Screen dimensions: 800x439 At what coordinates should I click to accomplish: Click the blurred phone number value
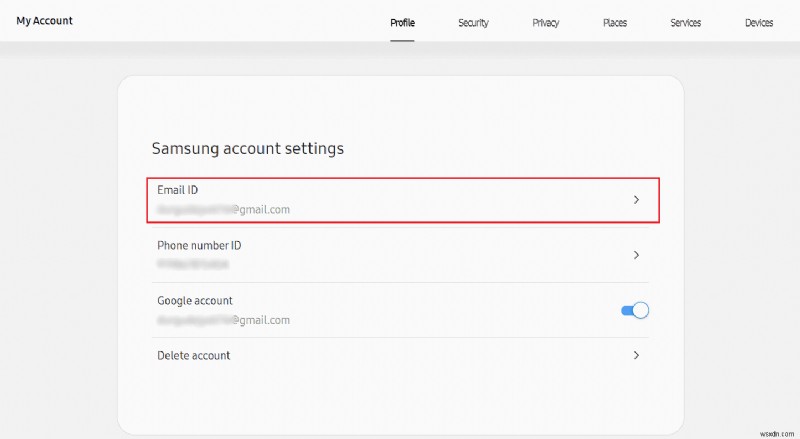[x=193, y=264]
